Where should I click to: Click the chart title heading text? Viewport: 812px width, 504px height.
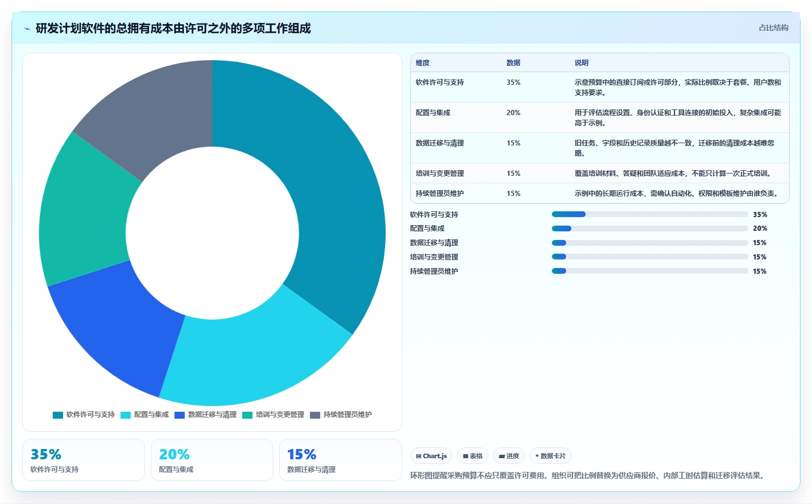173,29
